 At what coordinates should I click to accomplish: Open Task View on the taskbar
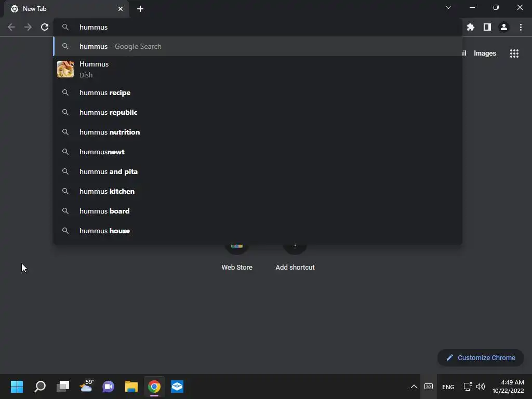[x=63, y=387]
